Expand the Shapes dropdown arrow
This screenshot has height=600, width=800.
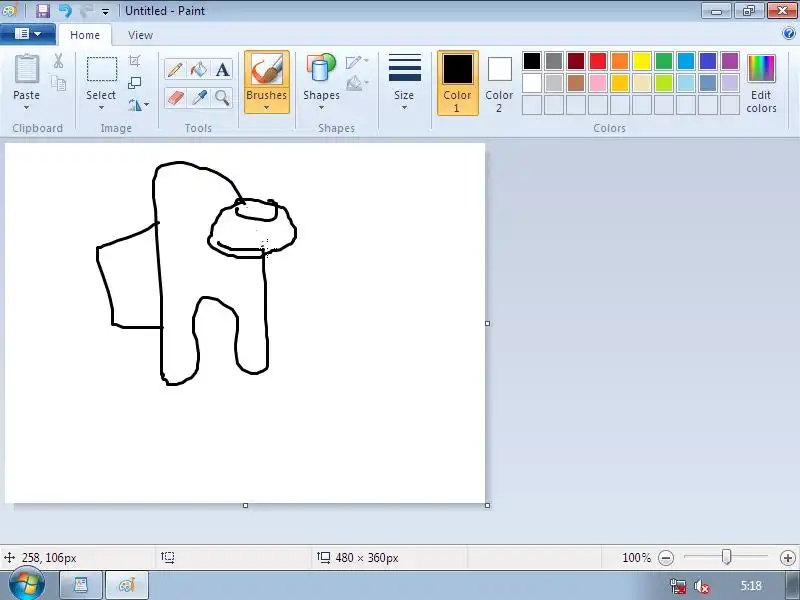click(x=321, y=108)
